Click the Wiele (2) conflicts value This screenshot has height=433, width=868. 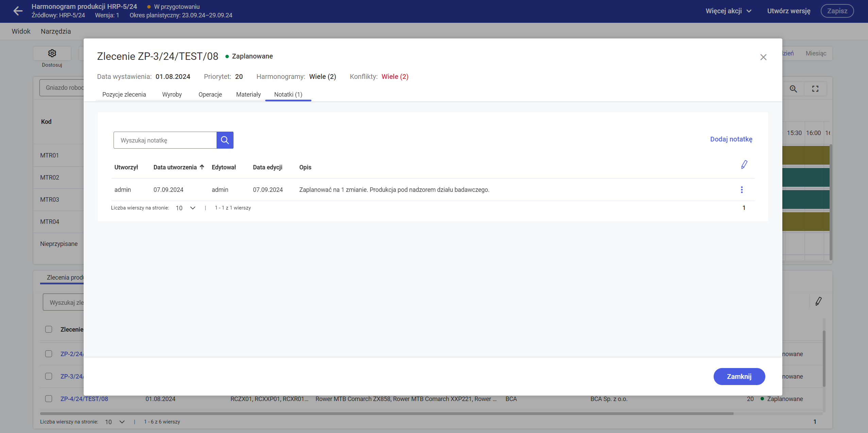click(x=395, y=77)
